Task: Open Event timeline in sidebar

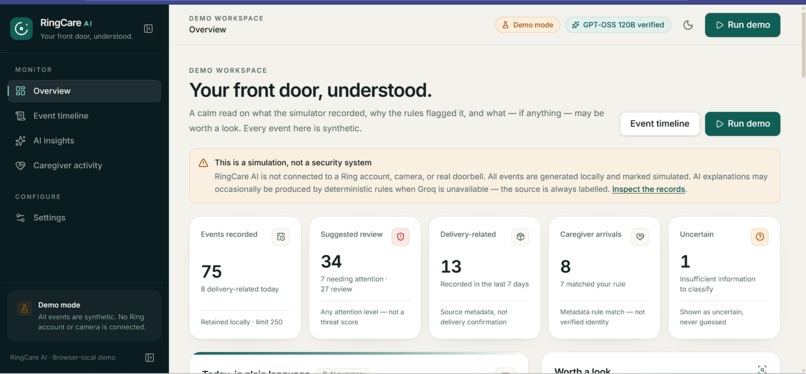Action: 84,116
